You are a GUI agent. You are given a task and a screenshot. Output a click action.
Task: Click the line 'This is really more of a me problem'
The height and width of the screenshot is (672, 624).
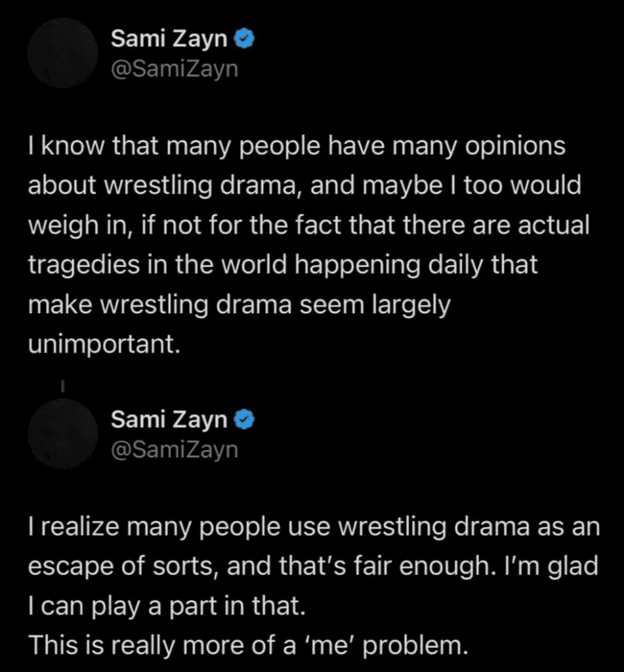(x=248, y=646)
